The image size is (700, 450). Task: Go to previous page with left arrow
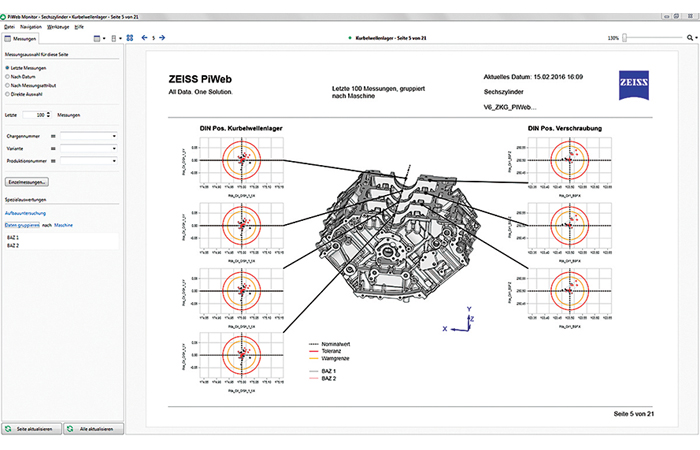(144, 38)
